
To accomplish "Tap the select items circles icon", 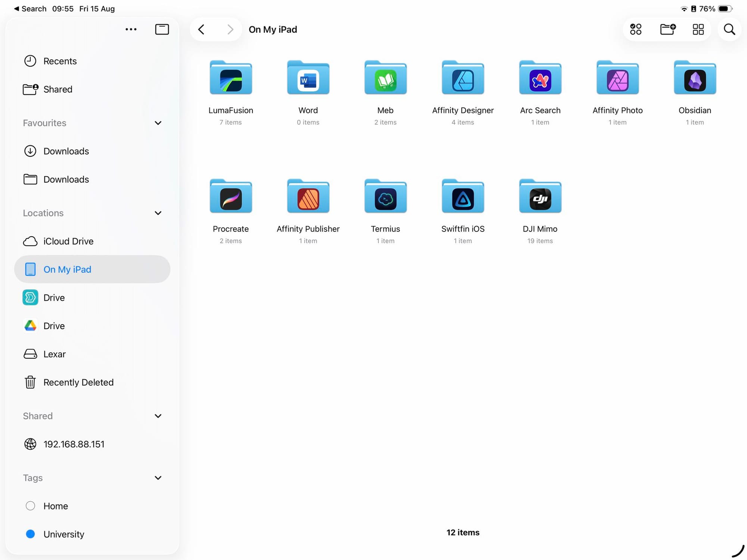I will tap(636, 29).
